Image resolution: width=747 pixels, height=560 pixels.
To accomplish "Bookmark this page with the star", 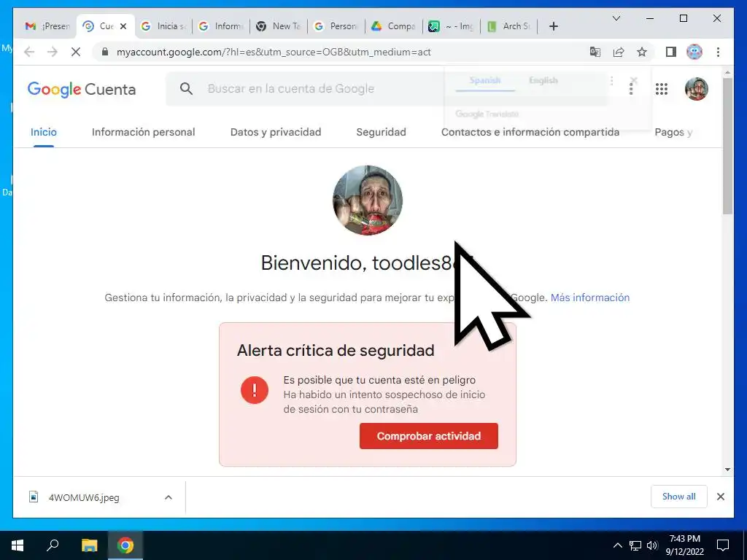I will [642, 52].
